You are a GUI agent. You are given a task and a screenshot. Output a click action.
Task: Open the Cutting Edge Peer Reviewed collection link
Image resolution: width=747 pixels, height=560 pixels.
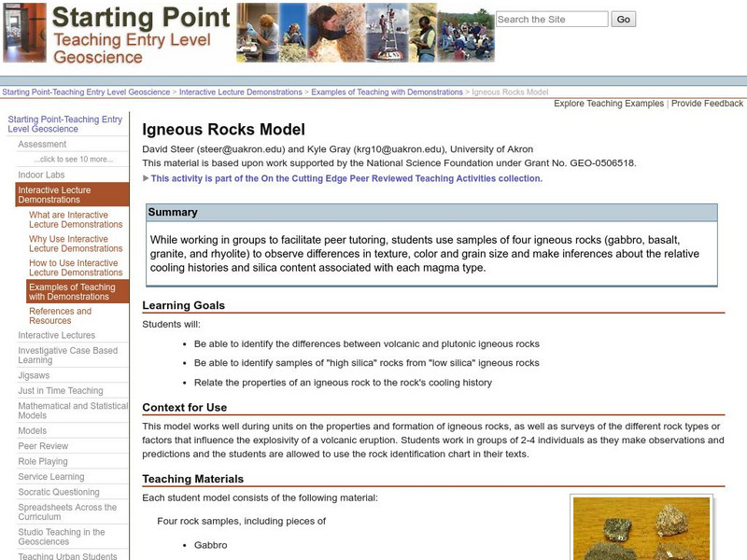[346, 178]
